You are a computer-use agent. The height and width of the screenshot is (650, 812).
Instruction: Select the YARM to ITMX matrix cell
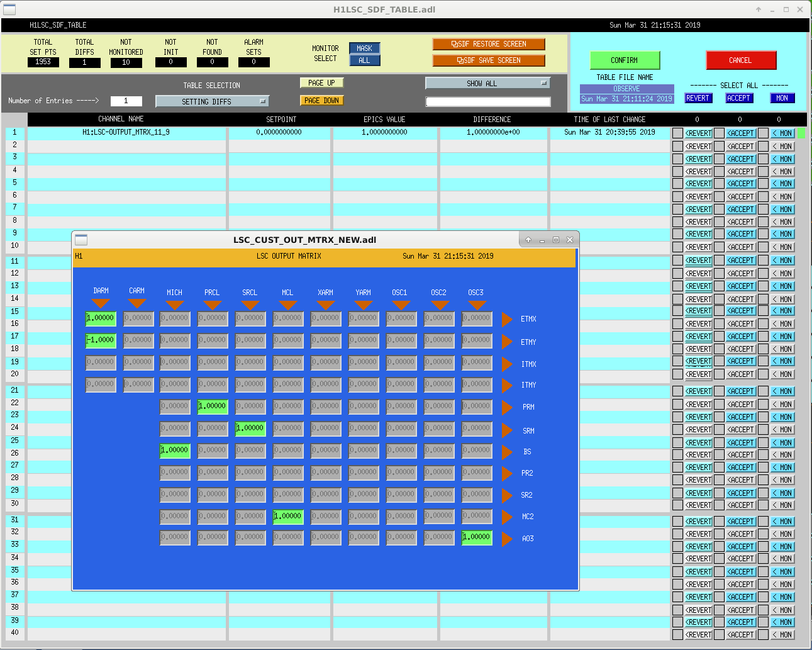click(x=364, y=362)
